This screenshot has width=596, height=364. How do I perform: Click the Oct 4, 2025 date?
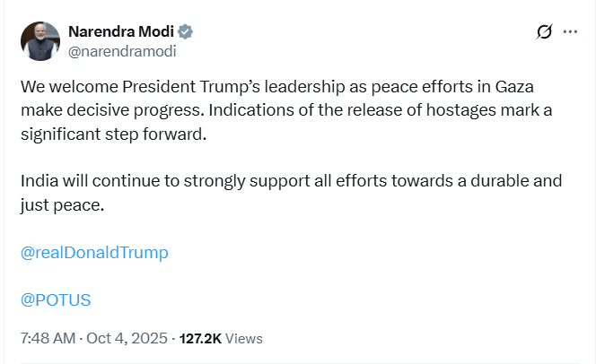coord(127,339)
